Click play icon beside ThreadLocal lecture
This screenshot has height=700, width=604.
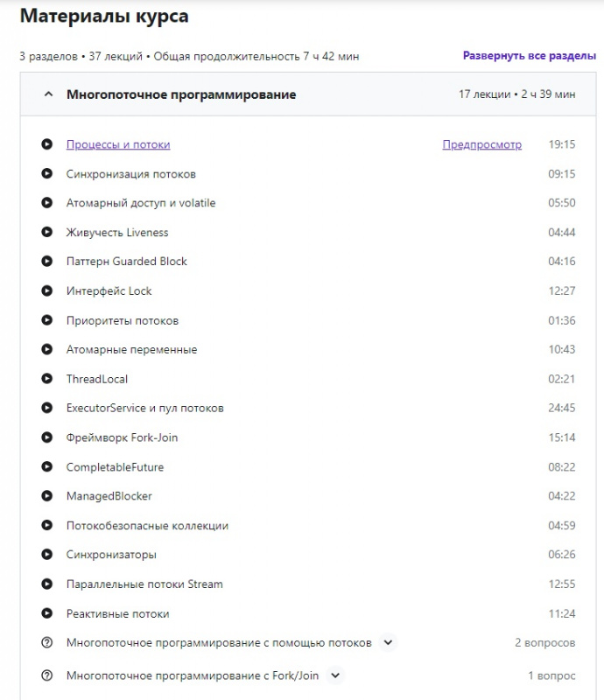pyautogui.click(x=47, y=379)
